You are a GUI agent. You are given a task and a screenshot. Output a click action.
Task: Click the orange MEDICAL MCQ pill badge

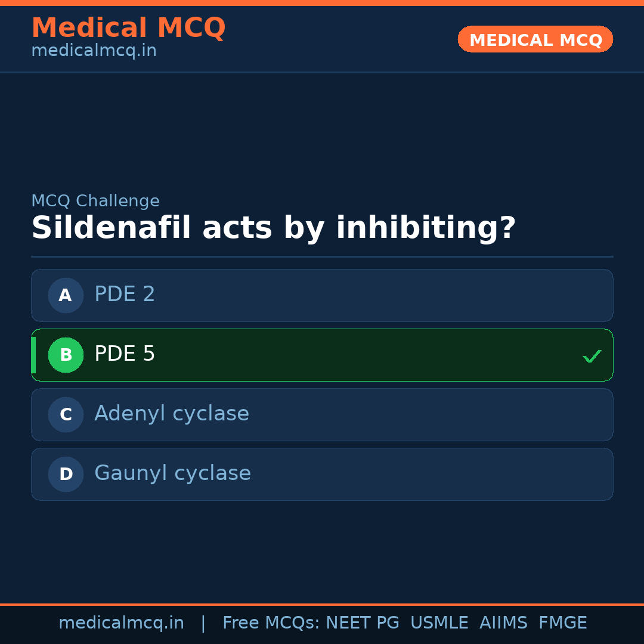[x=535, y=39]
